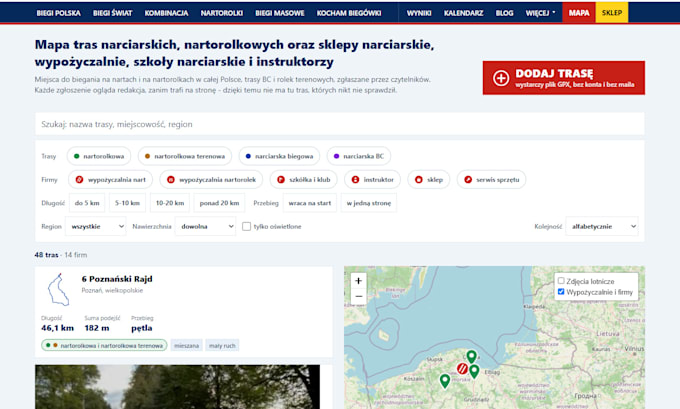
Task: Click the northernmost green map pin near the coast
Action: click(x=471, y=357)
